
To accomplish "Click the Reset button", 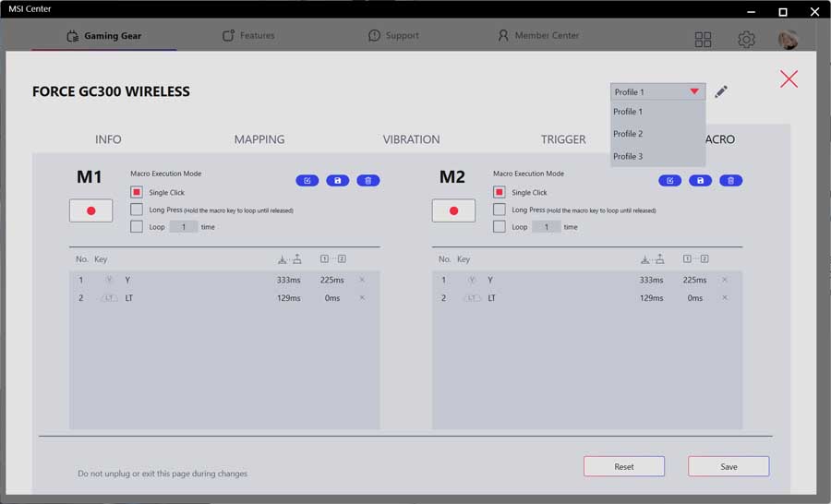I will (624, 466).
